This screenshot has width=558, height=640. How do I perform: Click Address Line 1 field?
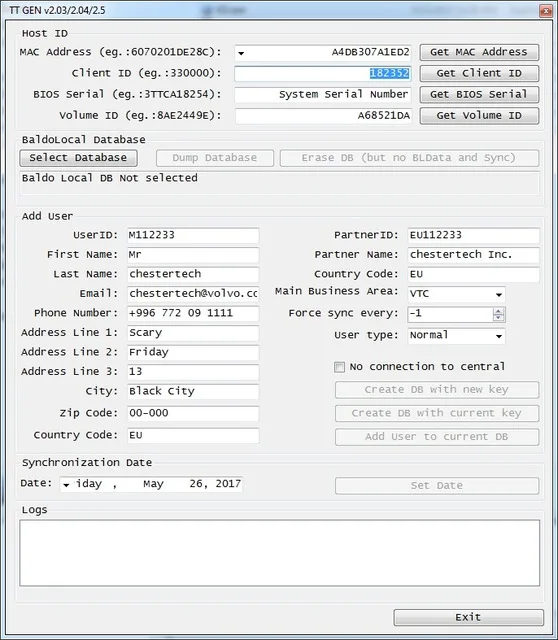[193, 333]
